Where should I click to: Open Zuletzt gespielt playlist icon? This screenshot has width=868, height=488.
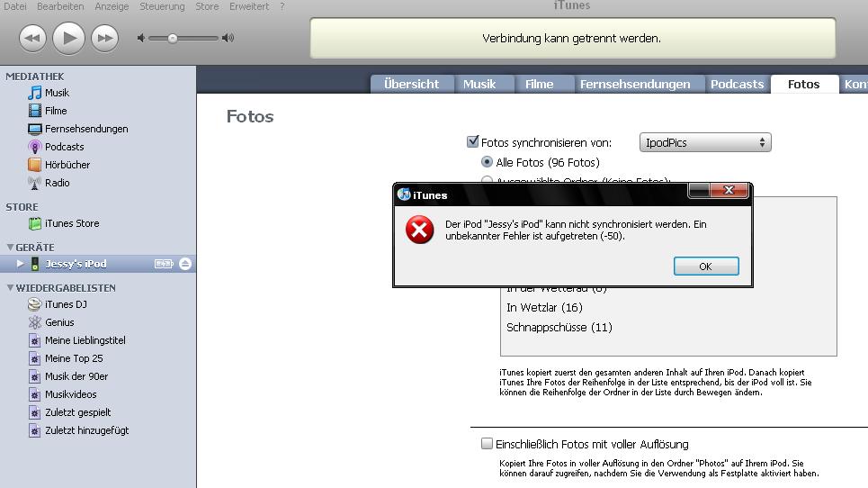click(35, 412)
